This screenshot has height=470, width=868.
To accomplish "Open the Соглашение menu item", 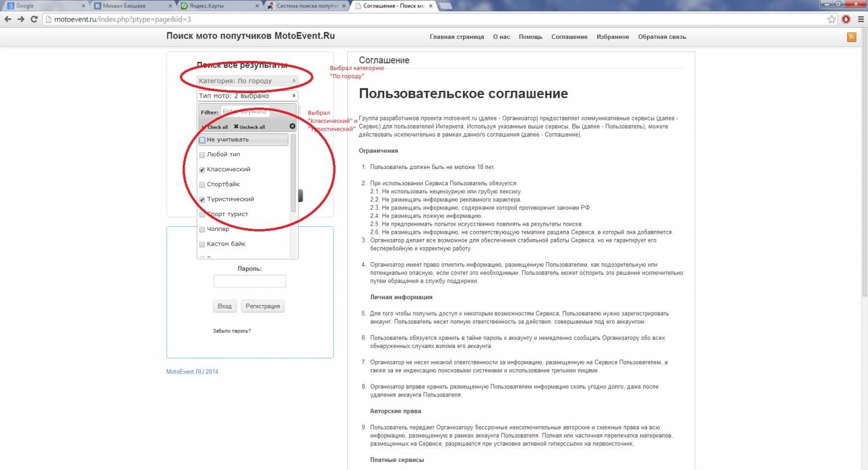I will click(x=569, y=37).
